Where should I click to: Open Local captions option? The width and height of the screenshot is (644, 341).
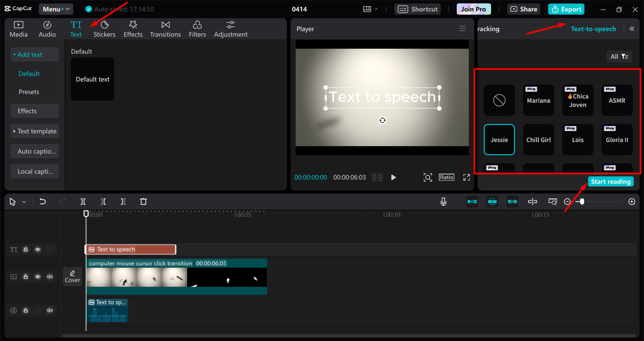click(35, 171)
